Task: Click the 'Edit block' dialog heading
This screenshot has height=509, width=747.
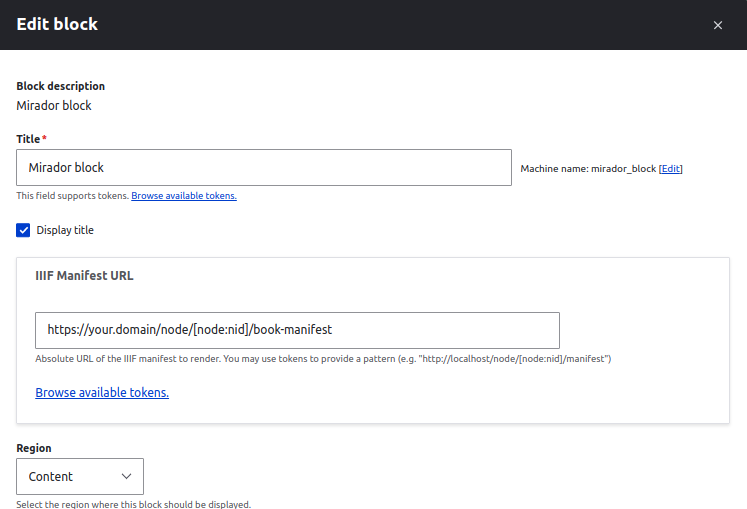Action: coord(57,24)
